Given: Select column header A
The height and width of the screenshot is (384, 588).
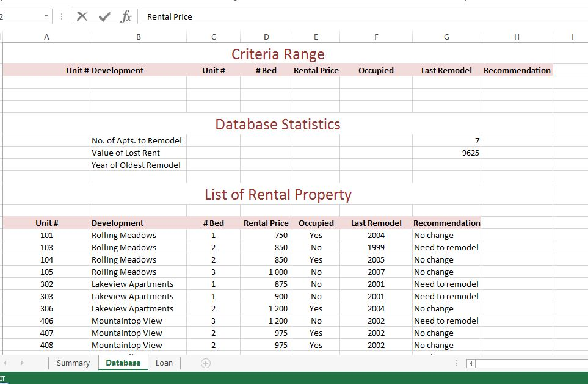Looking at the screenshot, I should 46,37.
